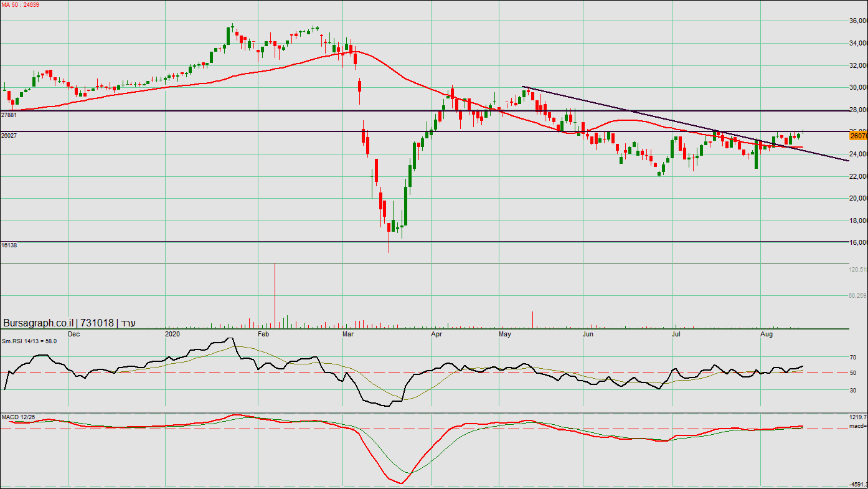Select the orange current price tag 26070
This screenshot has height=489, width=868.
pyautogui.click(x=858, y=135)
